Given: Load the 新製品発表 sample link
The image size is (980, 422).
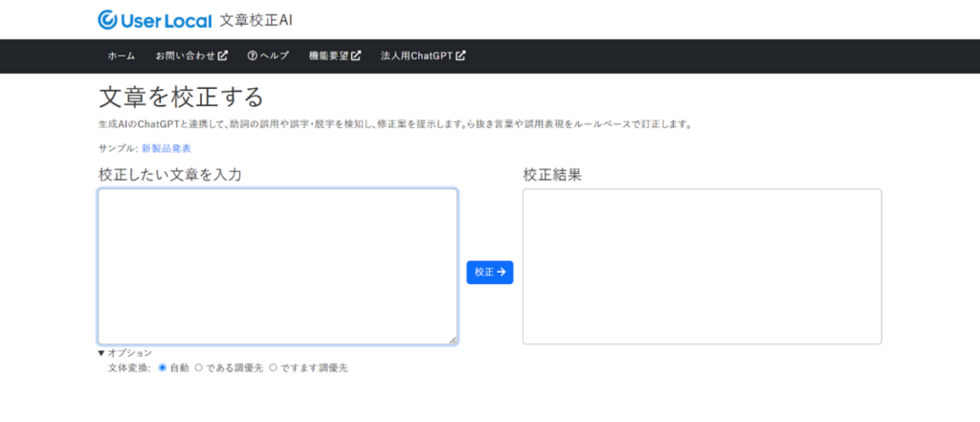Looking at the screenshot, I should 167,148.
